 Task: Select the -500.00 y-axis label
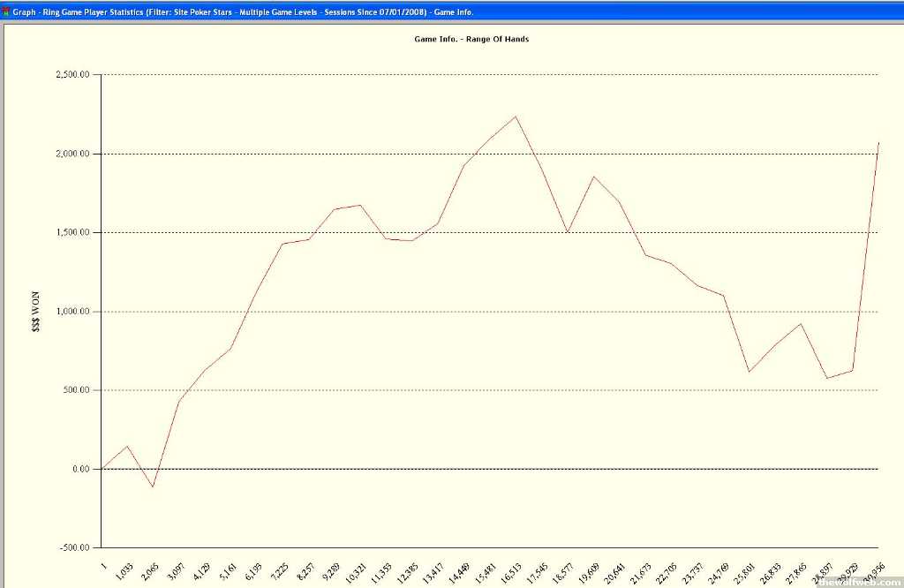pos(76,547)
